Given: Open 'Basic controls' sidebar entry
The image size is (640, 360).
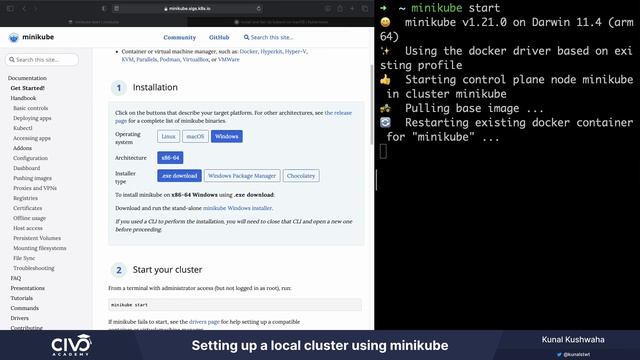Looking at the screenshot, I should pos(31,108).
